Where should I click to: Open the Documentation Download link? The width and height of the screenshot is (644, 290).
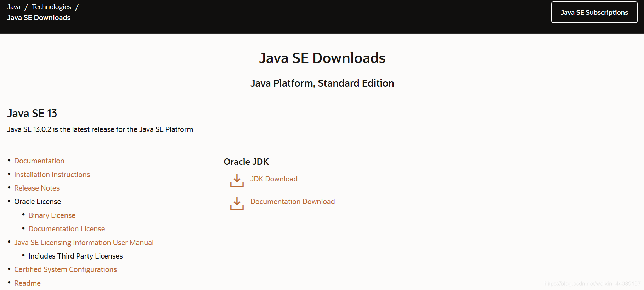tap(293, 202)
